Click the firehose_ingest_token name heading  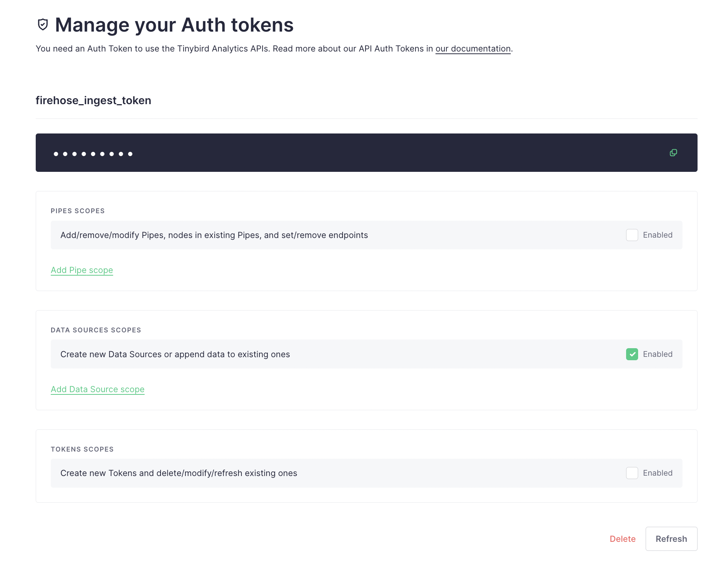pyautogui.click(x=93, y=100)
